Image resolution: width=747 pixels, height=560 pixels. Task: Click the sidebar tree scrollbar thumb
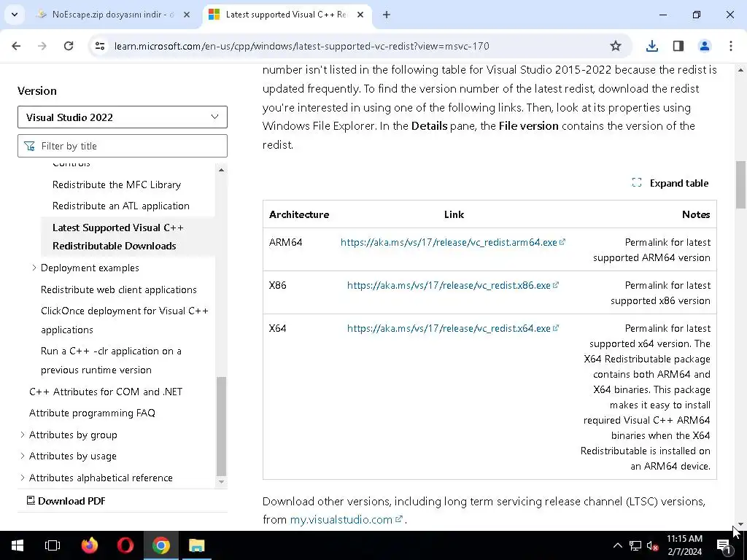221,426
